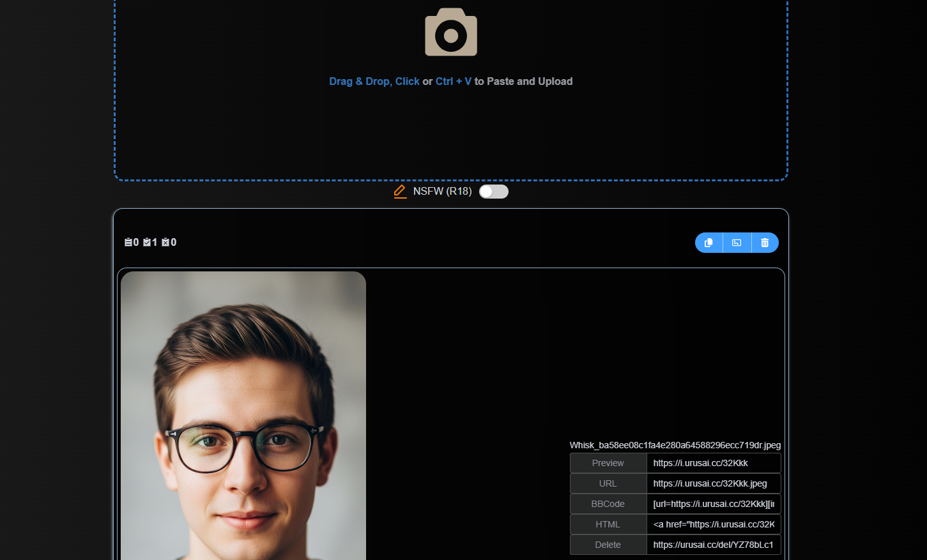The height and width of the screenshot is (560, 927).
Task: Select the BBCode link field
Action: 714,504
